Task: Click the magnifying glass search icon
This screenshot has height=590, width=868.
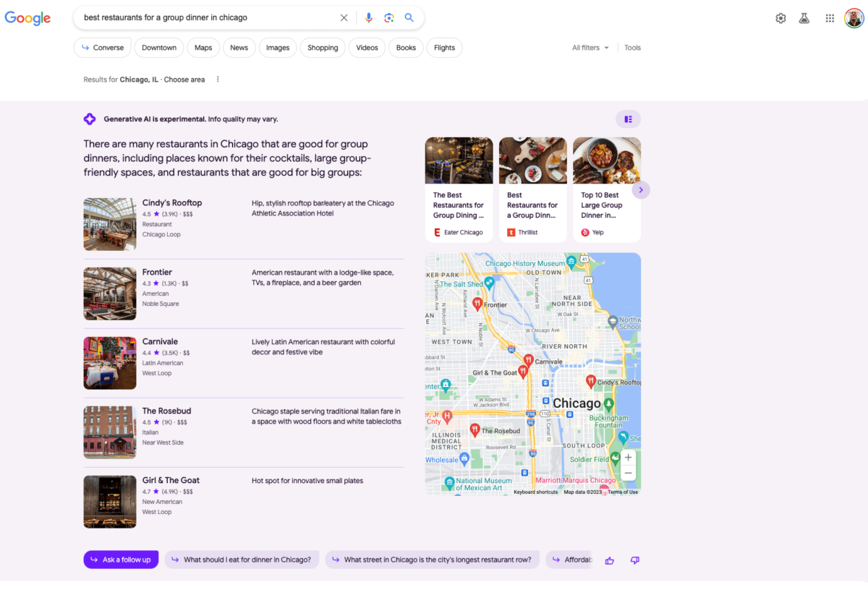Action: tap(409, 18)
